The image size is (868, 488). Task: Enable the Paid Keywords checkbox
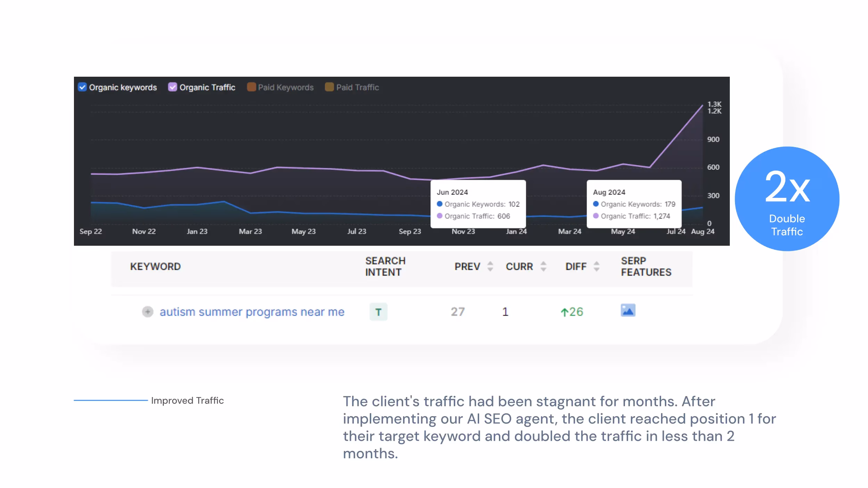pyautogui.click(x=251, y=87)
